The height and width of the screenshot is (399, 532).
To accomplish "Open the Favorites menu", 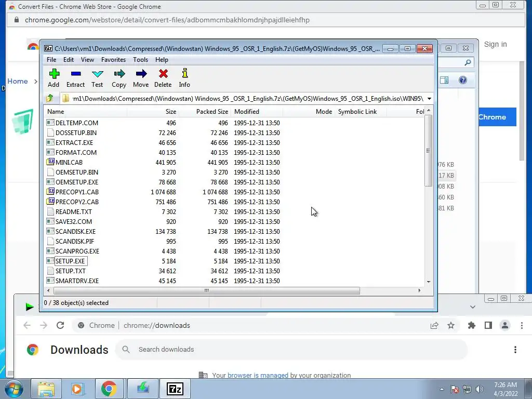I will (x=113, y=60).
